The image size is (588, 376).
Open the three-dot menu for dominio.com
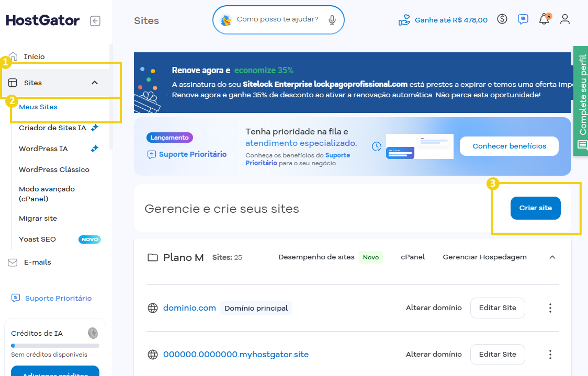pyautogui.click(x=550, y=308)
